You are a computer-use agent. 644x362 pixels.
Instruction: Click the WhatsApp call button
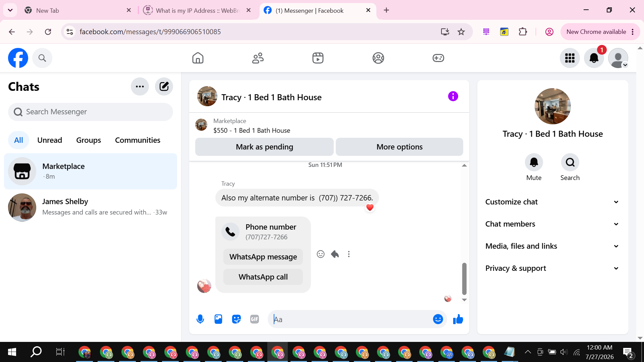(x=263, y=277)
